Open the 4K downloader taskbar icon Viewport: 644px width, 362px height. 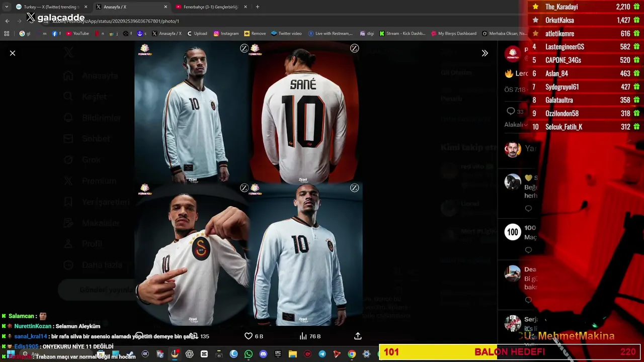(145, 354)
